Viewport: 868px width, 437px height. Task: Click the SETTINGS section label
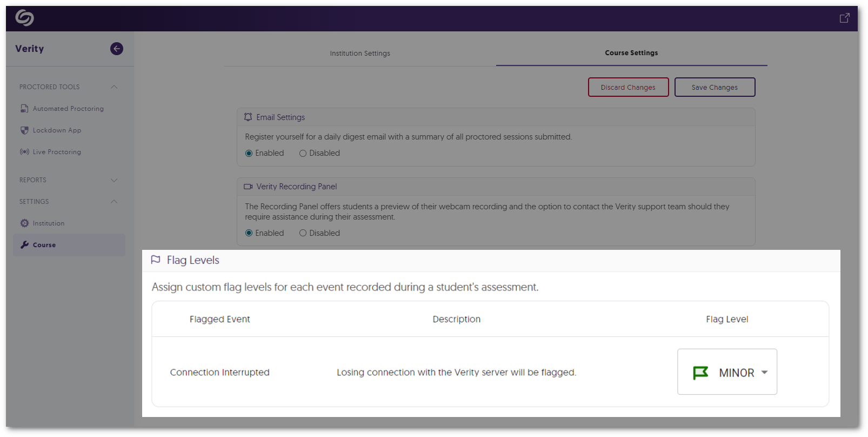point(34,202)
